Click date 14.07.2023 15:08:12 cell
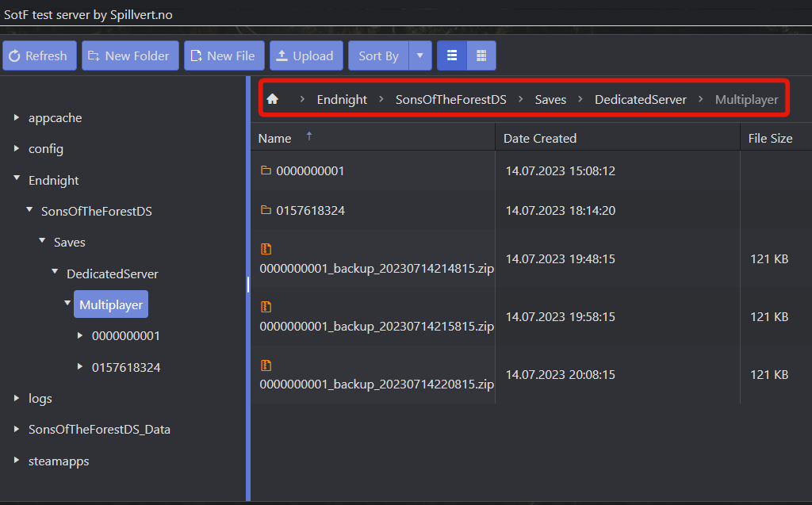The image size is (812, 505). pyautogui.click(x=561, y=171)
